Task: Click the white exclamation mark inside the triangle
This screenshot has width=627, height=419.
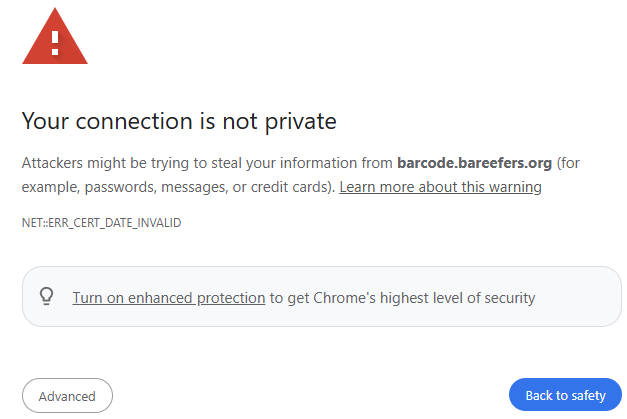Action: click(55, 43)
